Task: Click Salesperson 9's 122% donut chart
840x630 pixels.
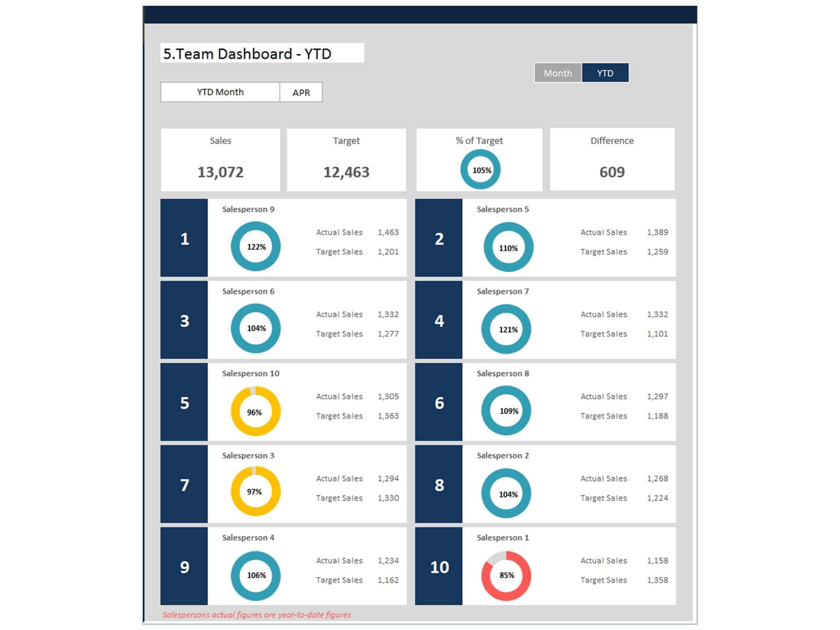Action: (x=255, y=246)
